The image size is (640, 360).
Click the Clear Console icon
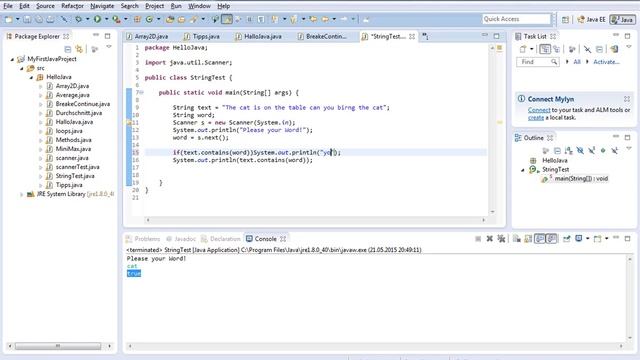(x=516, y=239)
